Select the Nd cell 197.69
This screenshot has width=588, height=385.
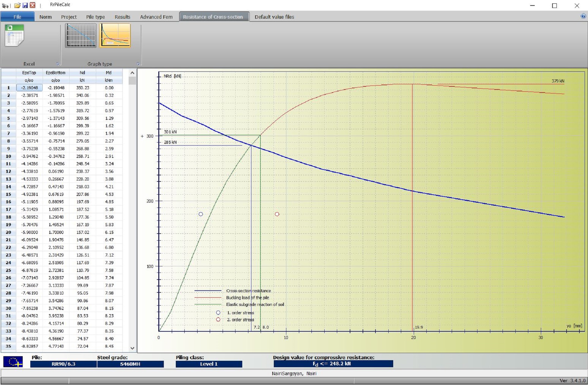[82, 202]
